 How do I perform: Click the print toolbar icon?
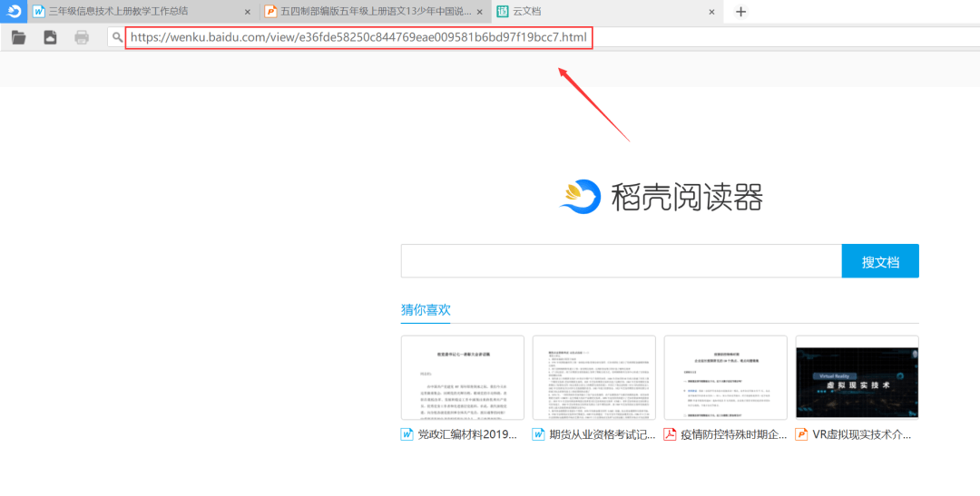coord(82,37)
